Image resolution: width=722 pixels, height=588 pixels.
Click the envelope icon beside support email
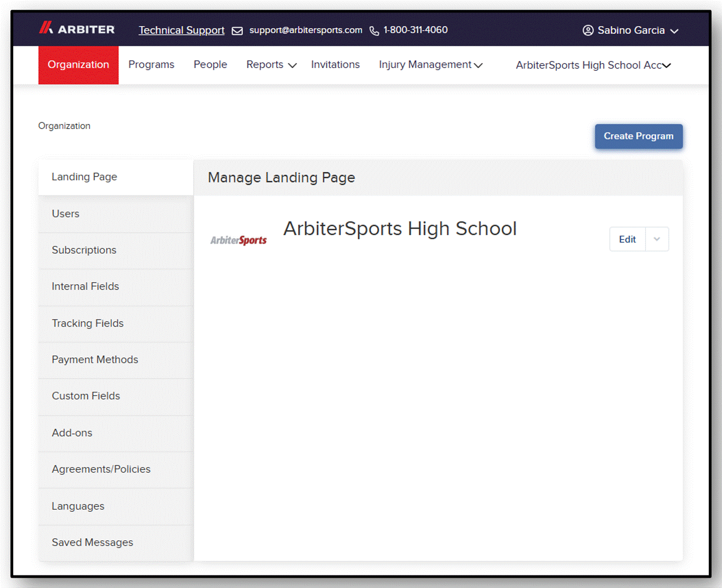click(237, 31)
